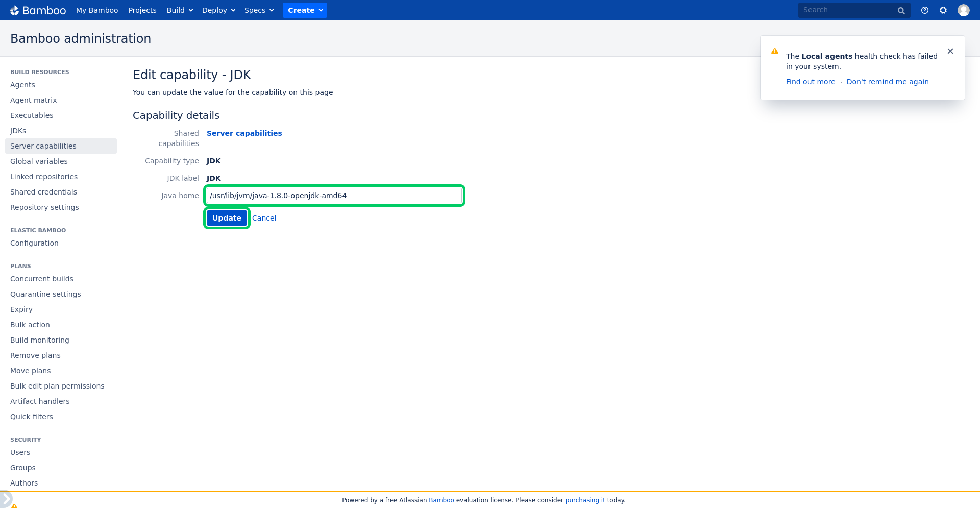Image resolution: width=980 pixels, height=508 pixels.
Task: Open Users under Security
Action: [20, 452]
